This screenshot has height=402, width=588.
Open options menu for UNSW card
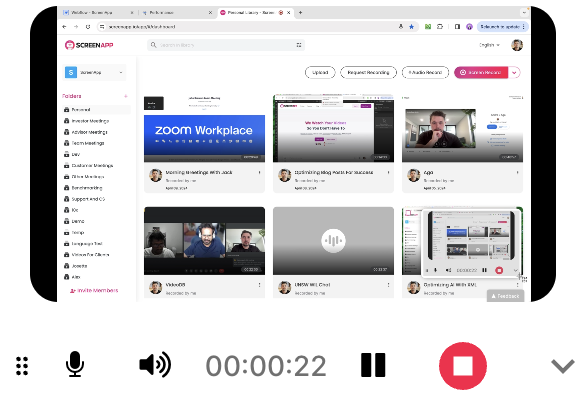[388, 285]
